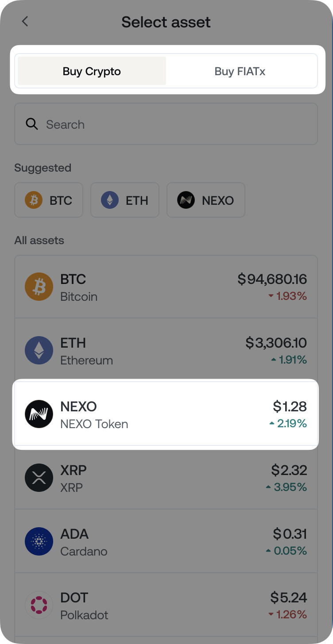Click the ADA Cardano coin icon
This screenshot has width=333, height=644.
click(x=39, y=541)
